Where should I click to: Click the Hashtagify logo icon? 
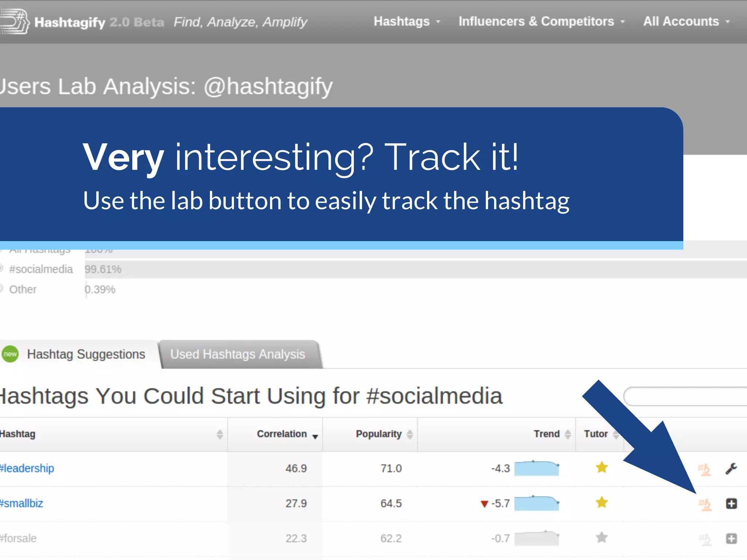15,21
